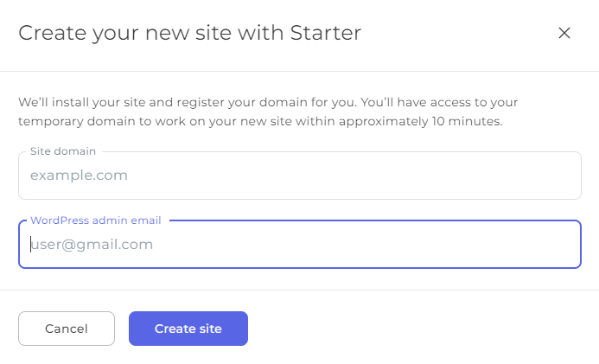Click the 'approximately 10 minutes' text
Image resolution: width=599 pixels, height=364 pixels.
click(x=420, y=122)
